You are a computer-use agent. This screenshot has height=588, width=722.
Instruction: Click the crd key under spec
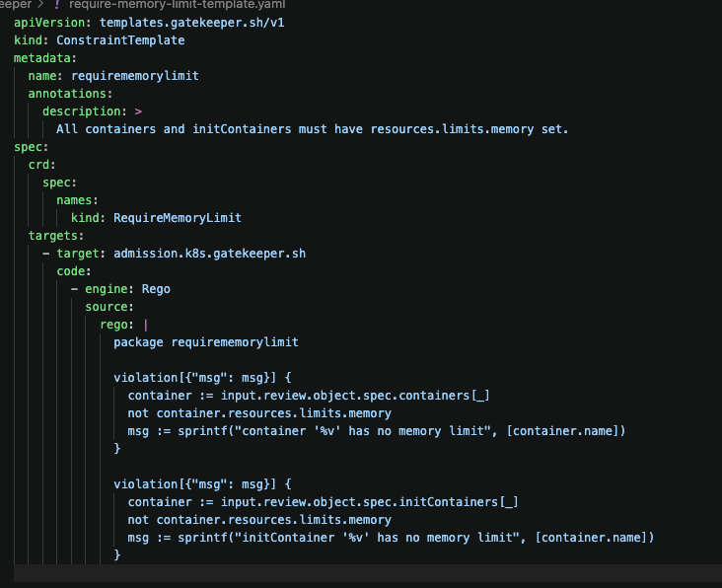point(41,165)
